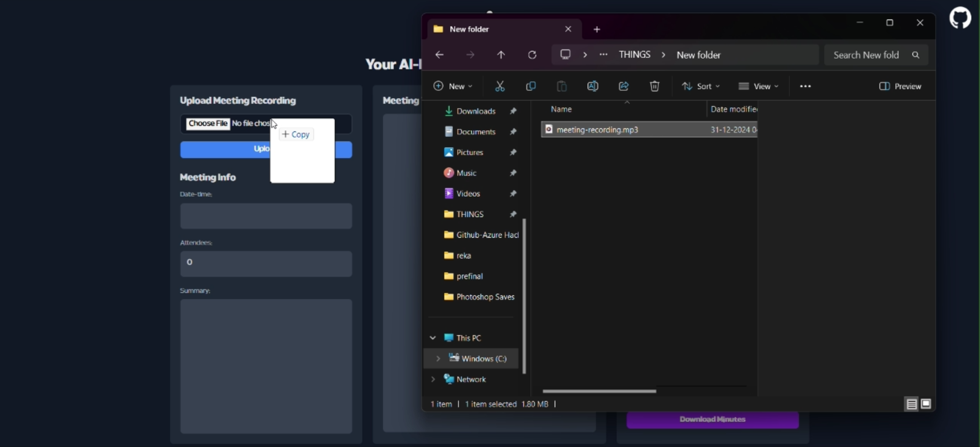
Task: Open the GitHub logo link
Action: (961, 18)
